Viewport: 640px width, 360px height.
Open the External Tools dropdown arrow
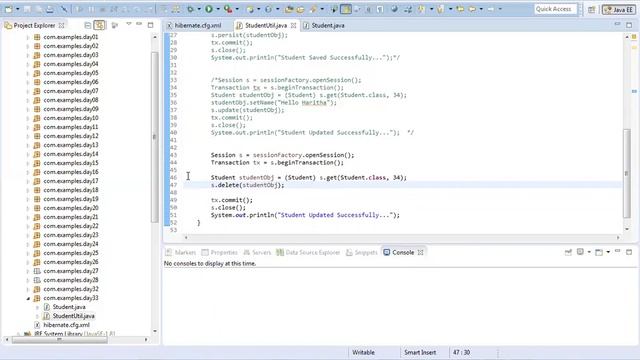237,9
